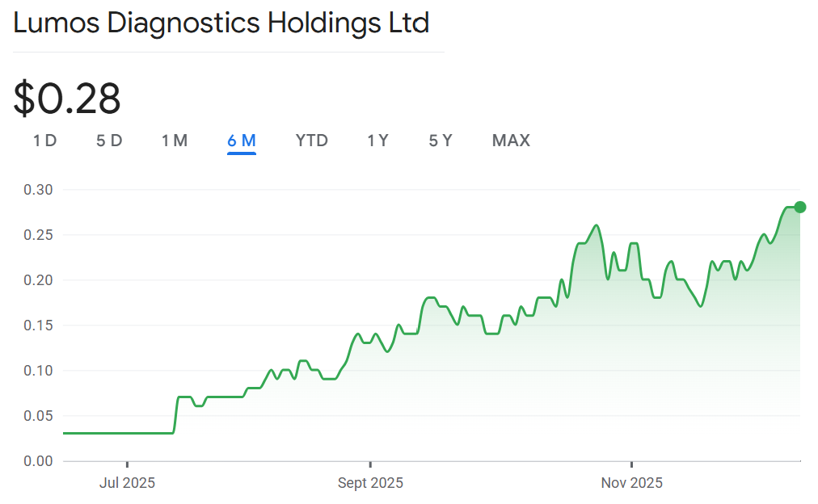Click the Sept 2025 axis label

tap(370, 482)
